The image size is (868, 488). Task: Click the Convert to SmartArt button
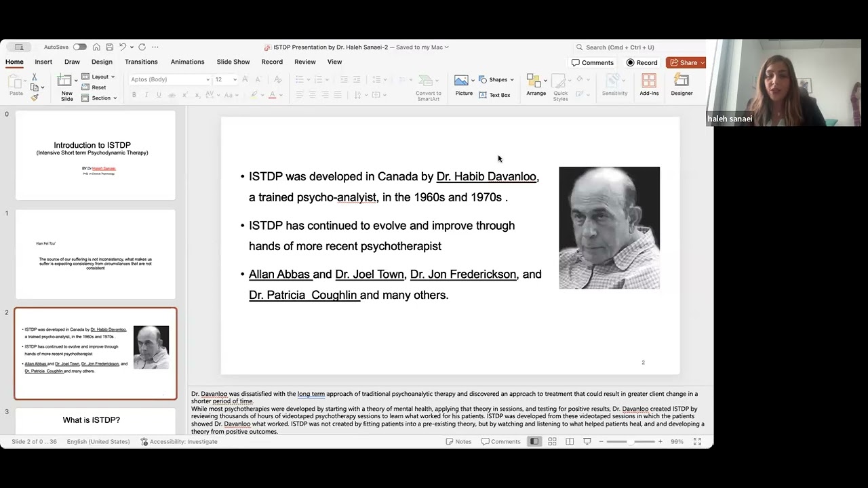428,88
